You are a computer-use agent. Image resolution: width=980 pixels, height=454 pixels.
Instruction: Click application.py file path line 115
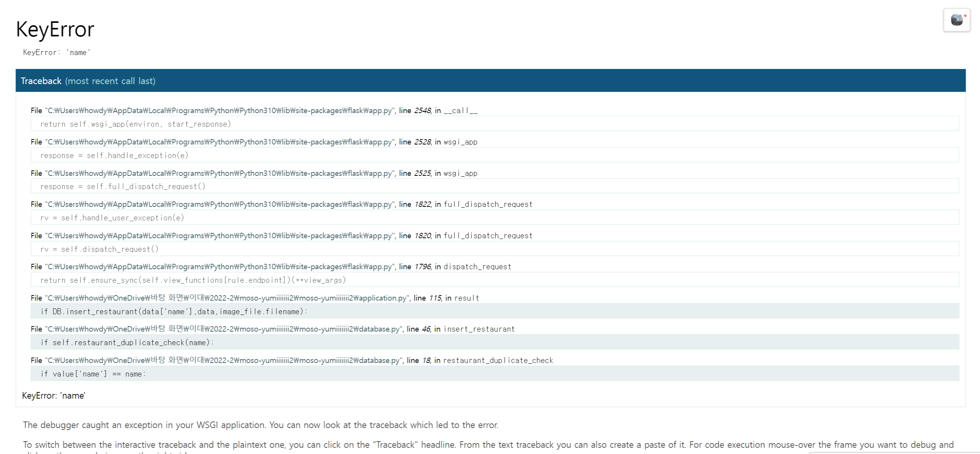click(227, 298)
